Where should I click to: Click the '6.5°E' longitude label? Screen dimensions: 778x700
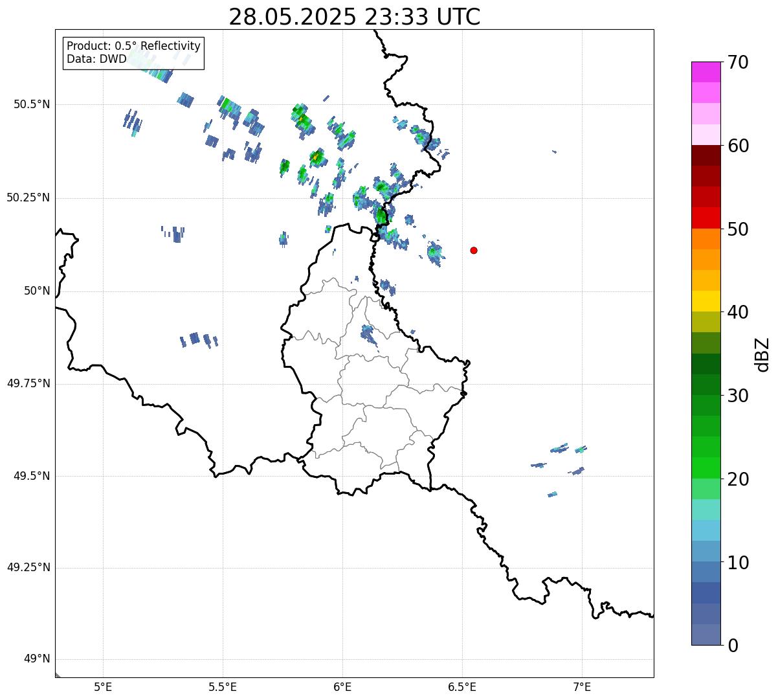tap(462, 687)
